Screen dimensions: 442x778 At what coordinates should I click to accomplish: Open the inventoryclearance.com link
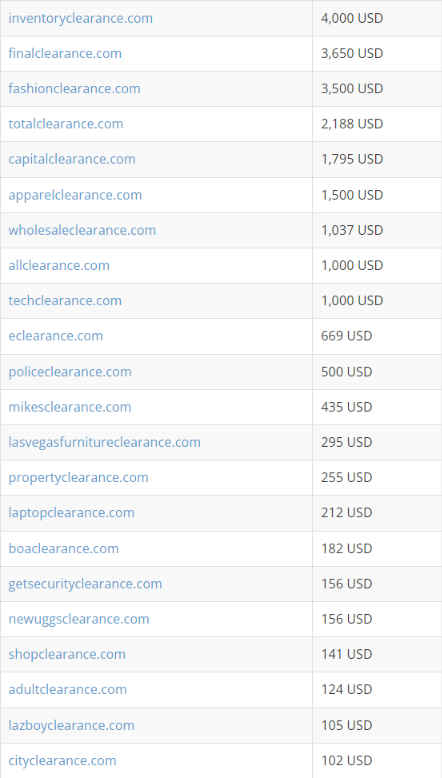coord(80,18)
